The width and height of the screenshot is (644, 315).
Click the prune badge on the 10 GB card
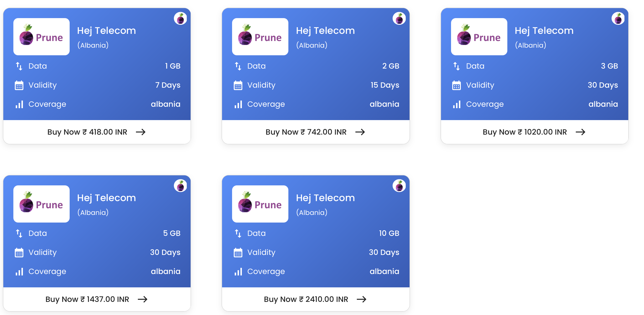pos(399,186)
